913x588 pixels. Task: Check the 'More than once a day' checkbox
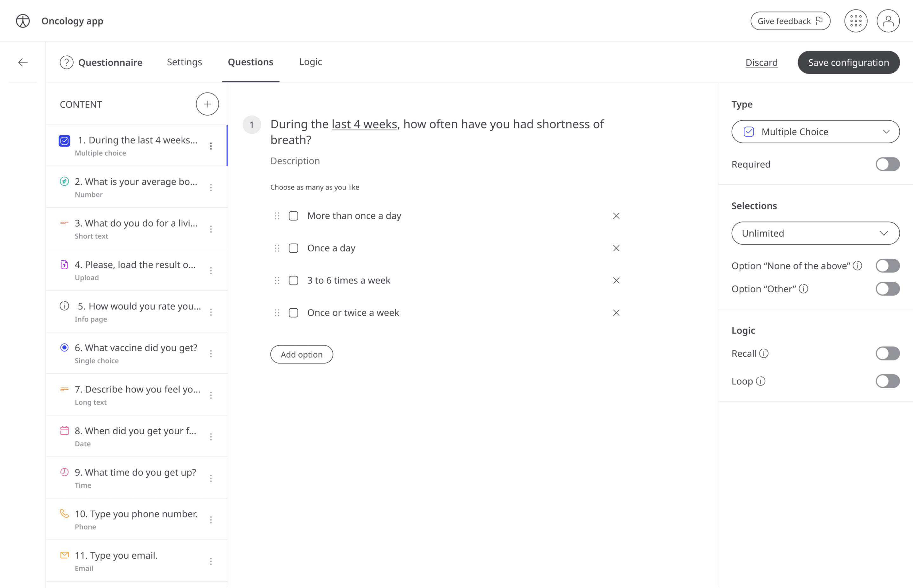(293, 216)
